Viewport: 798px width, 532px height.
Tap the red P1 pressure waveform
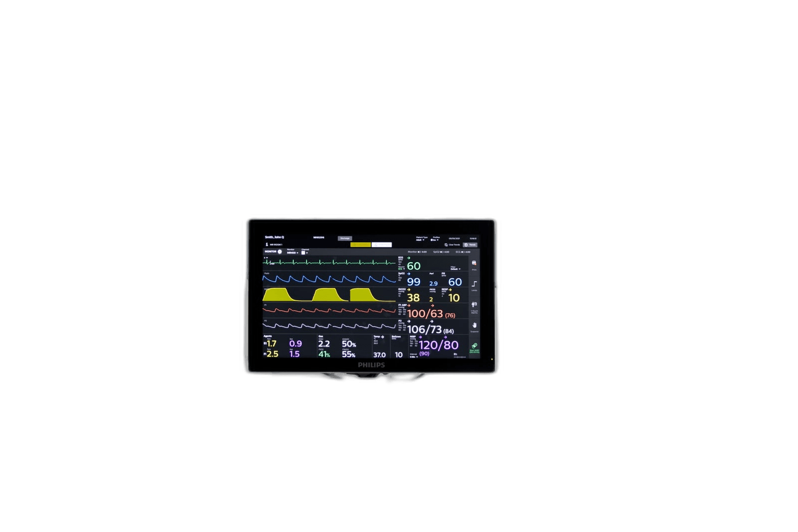(x=330, y=310)
